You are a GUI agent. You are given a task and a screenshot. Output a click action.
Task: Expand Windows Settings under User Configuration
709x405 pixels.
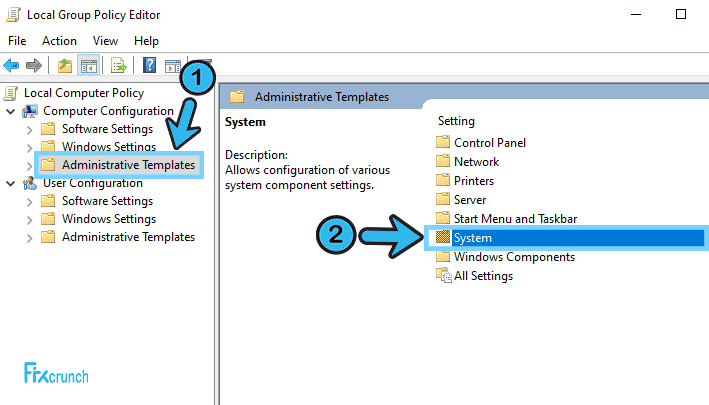tap(30, 220)
